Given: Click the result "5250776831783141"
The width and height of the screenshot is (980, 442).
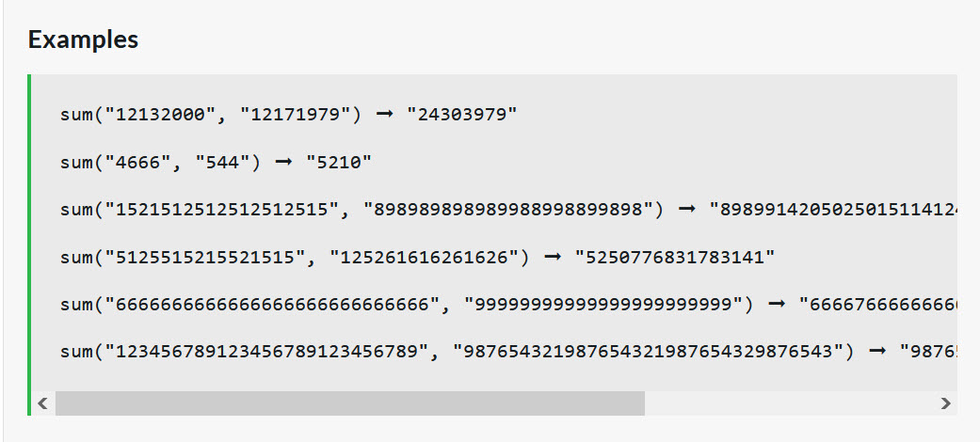Looking at the screenshot, I should pyautogui.click(x=675, y=258).
